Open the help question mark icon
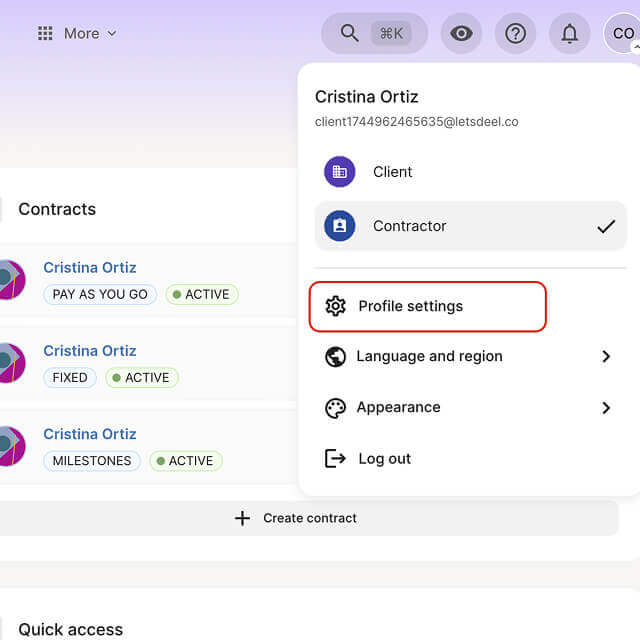This screenshot has width=640, height=640. (x=515, y=33)
